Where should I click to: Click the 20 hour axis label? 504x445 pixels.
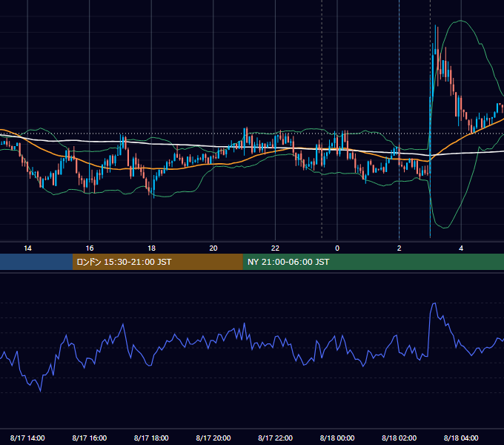tap(213, 248)
